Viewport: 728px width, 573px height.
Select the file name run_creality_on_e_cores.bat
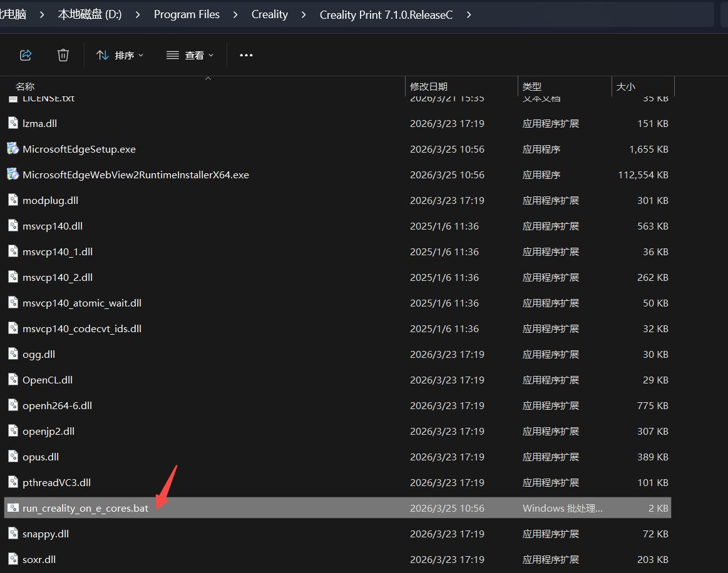point(85,509)
